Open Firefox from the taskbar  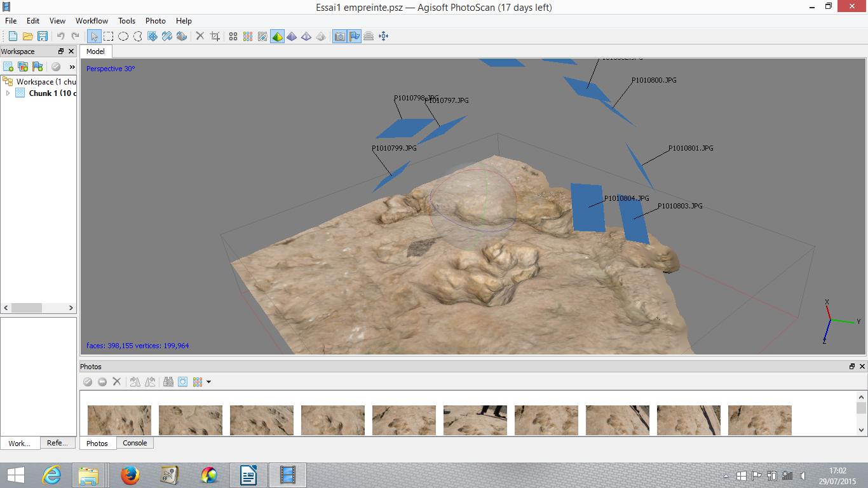point(130,475)
